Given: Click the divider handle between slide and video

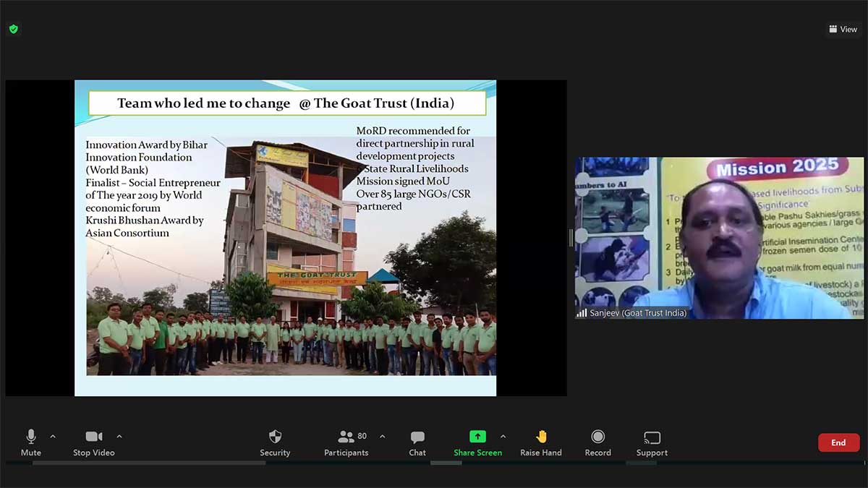Looking at the screenshot, I should pyautogui.click(x=571, y=237).
